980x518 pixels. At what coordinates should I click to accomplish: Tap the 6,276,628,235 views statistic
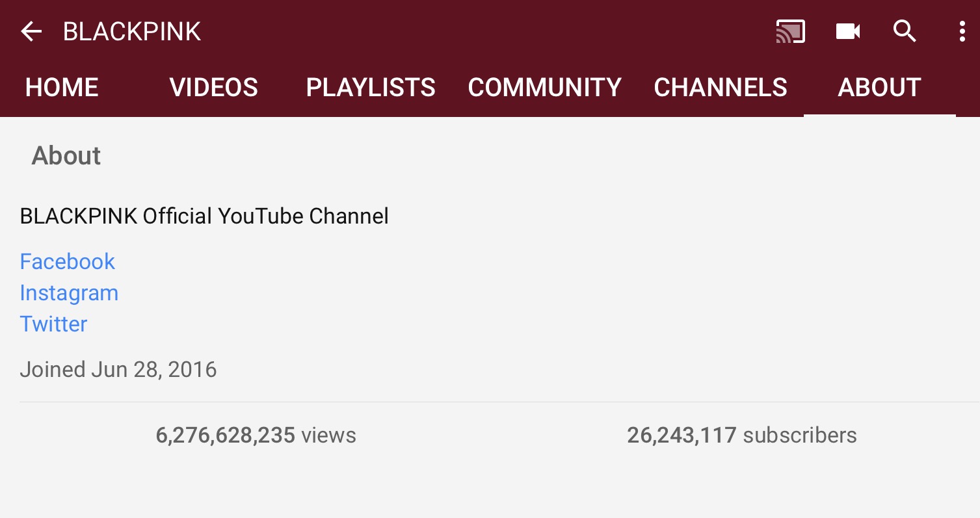[256, 435]
